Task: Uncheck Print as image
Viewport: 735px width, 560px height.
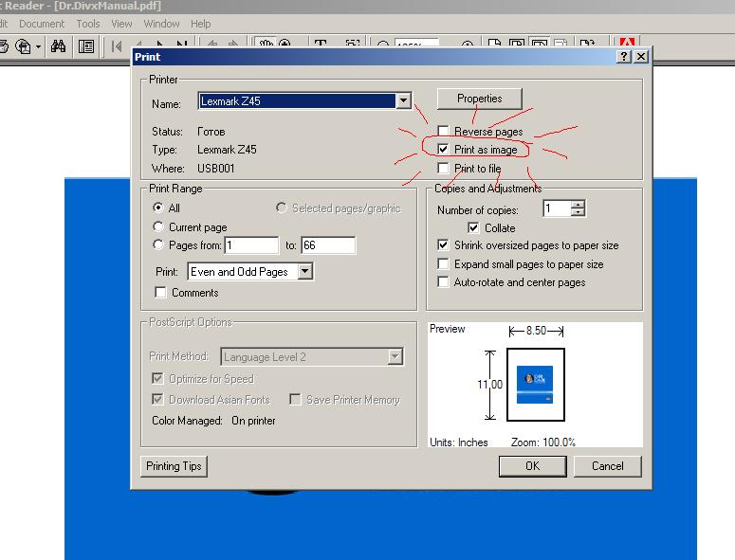Action: pos(443,149)
